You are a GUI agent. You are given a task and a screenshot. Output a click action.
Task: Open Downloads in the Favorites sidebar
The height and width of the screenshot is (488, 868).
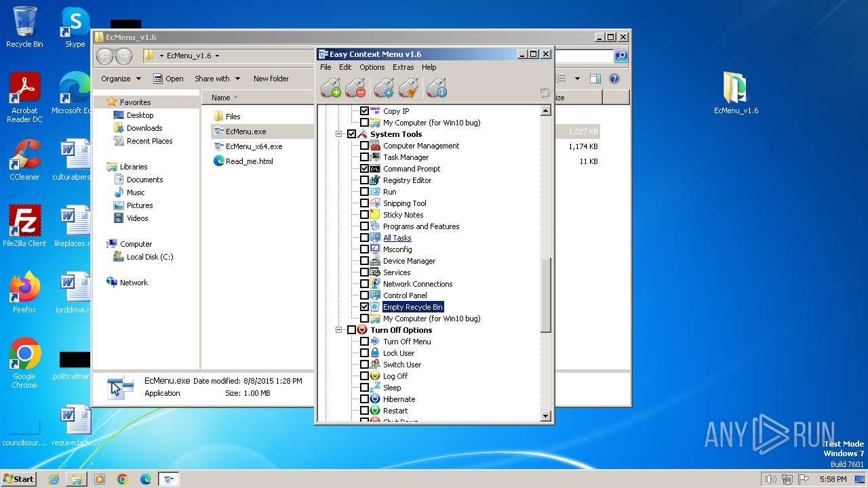pyautogui.click(x=144, y=128)
